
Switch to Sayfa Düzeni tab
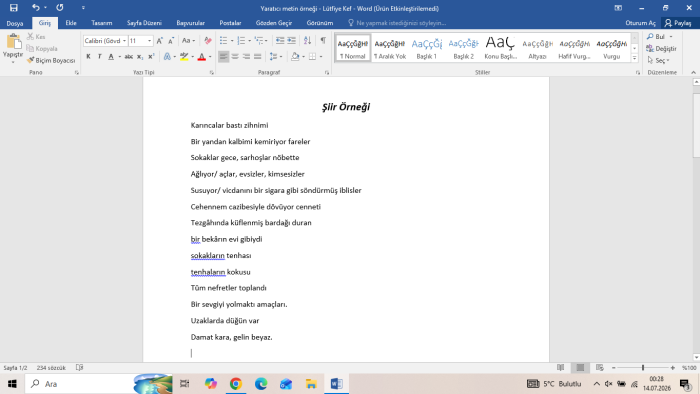click(x=144, y=23)
